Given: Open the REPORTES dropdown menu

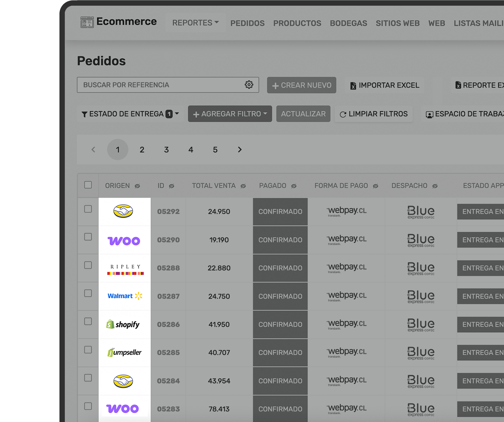Looking at the screenshot, I should click(x=195, y=23).
